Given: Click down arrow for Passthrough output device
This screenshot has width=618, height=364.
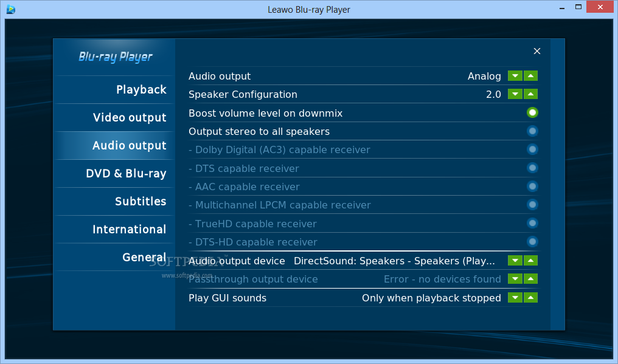Looking at the screenshot, I should click(x=515, y=279).
